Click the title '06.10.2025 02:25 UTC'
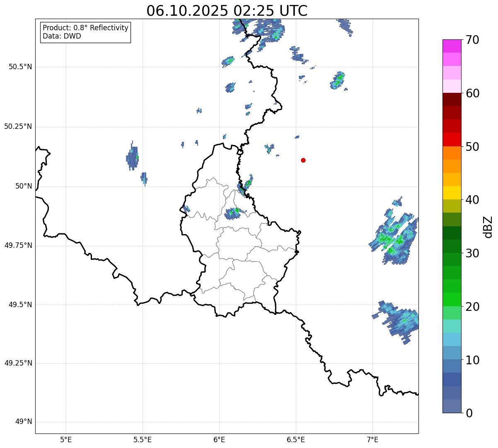Viewport: 498px width, 448px height. [227, 10]
